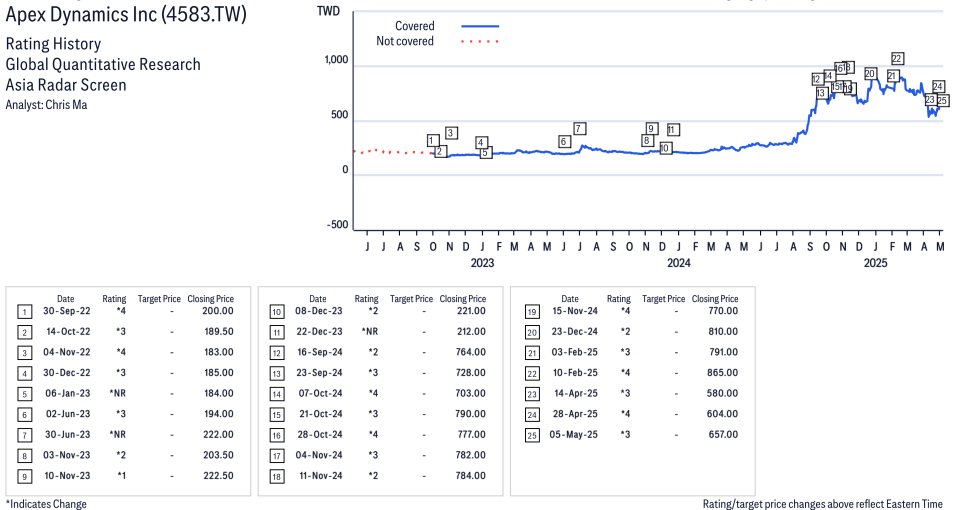Click numbered box 9 in the rating table
The height and width of the screenshot is (510, 954).
point(24,477)
